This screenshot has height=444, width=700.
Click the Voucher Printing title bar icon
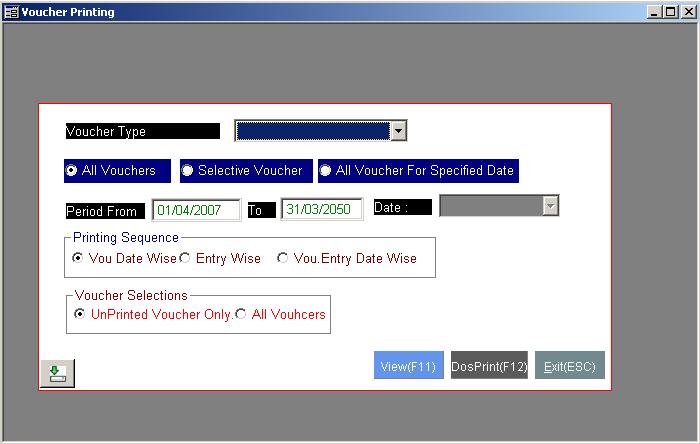pyautogui.click(x=11, y=12)
